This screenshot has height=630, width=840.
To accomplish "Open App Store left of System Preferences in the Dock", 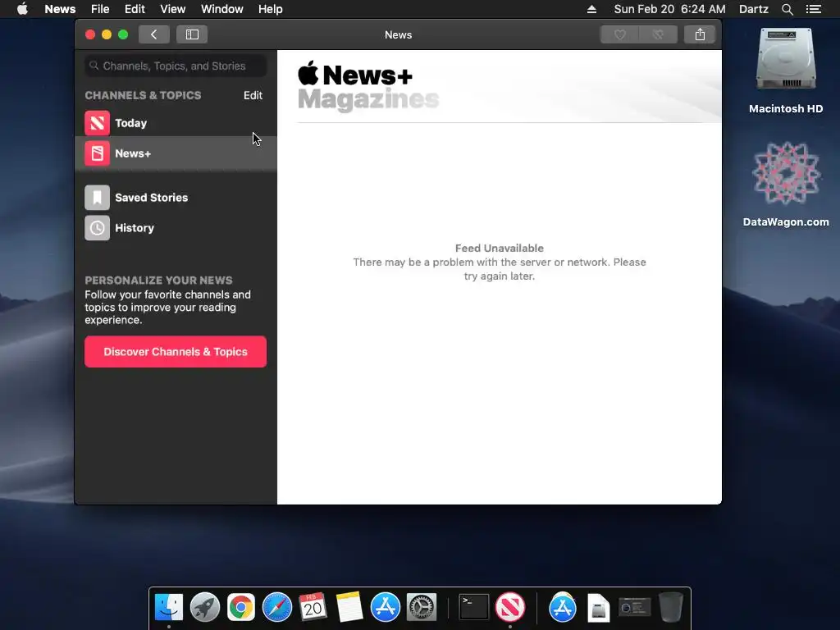I will point(386,608).
